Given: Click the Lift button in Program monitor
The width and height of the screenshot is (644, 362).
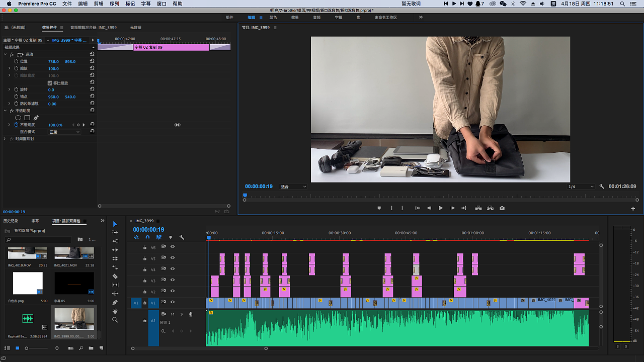Looking at the screenshot, I should click(x=478, y=208).
